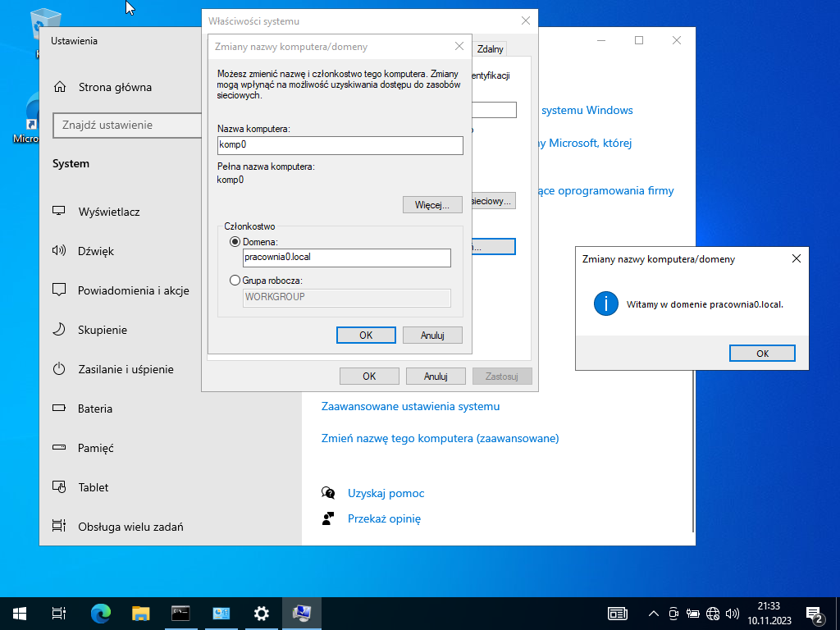This screenshot has height=630, width=840.
Task: Open Bateria settings
Action: point(95,409)
